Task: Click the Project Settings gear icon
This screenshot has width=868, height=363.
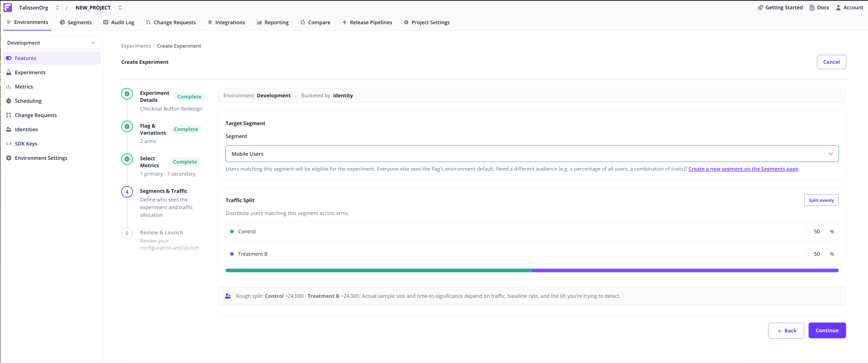Action: (x=406, y=22)
